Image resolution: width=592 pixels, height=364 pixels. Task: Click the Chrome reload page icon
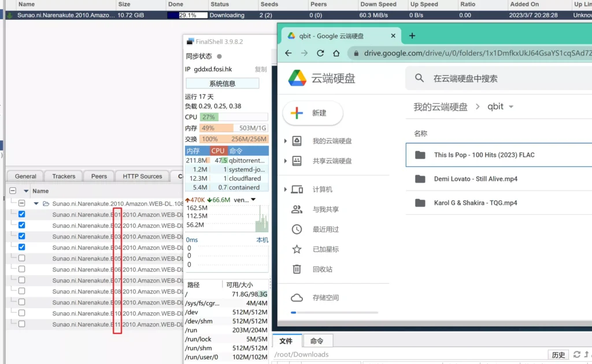click(x=320, y=53)
